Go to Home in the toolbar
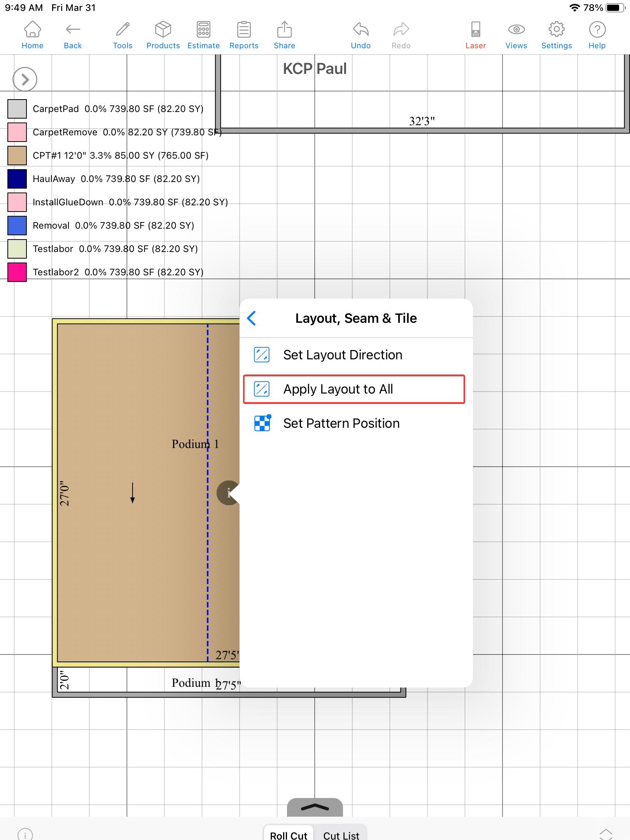 [x=32, y=35]
